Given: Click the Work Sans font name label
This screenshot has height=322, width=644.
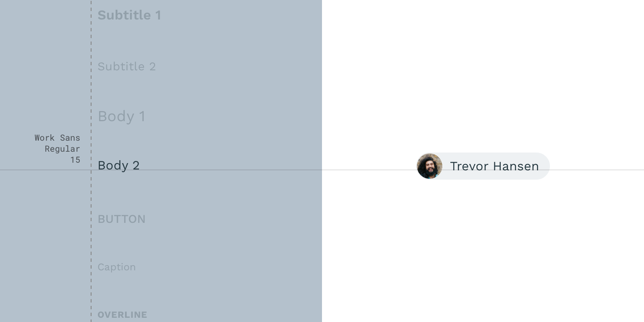Looking at the screenshot, I should (57, 138).
